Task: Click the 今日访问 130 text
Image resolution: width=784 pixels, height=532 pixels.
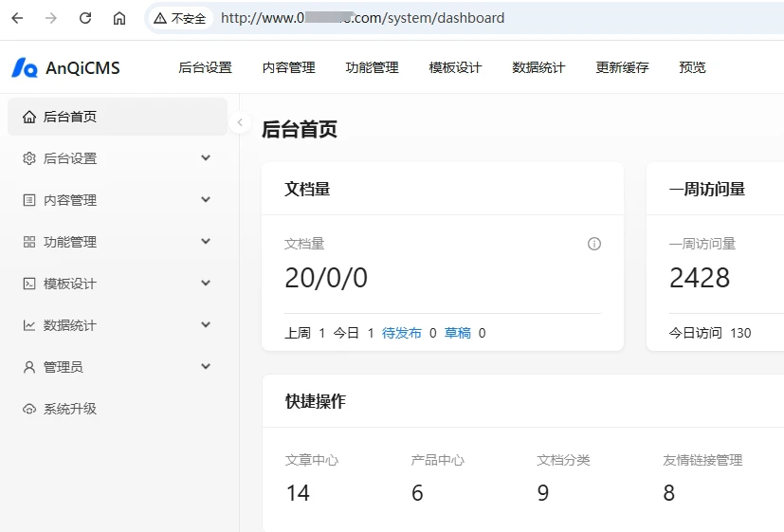Action: point(710,333)
